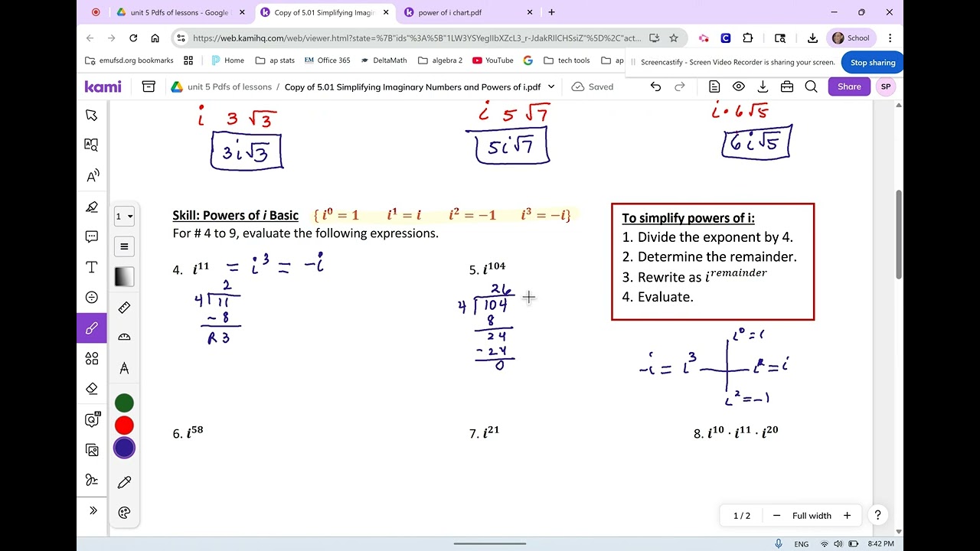Open the algebra 2 bookmark folder

[x=440, y=60]
